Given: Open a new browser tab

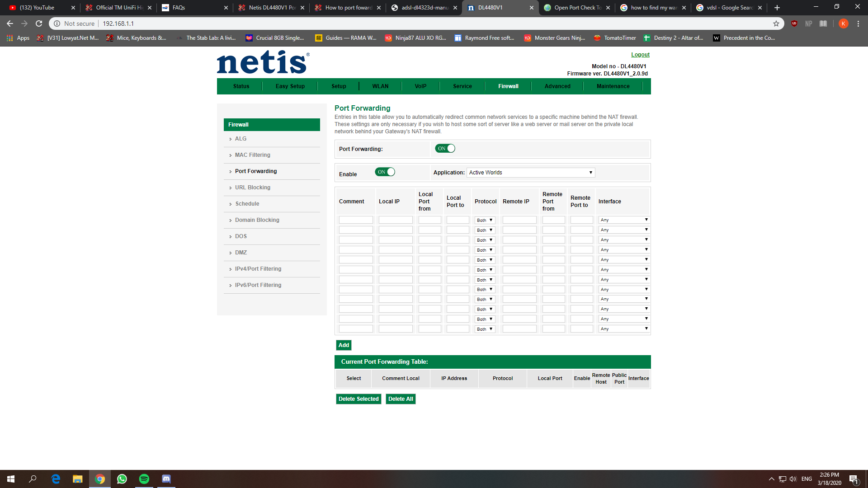Looking at the screenshot, I should (777, 8).
